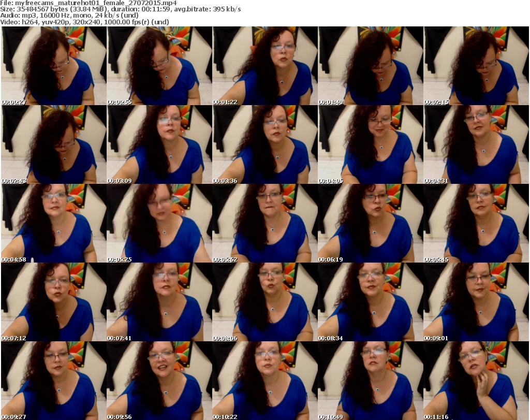Open the frame labeled 00:04:58
Viewport: 530px width, 420px height.
[54, 223]
